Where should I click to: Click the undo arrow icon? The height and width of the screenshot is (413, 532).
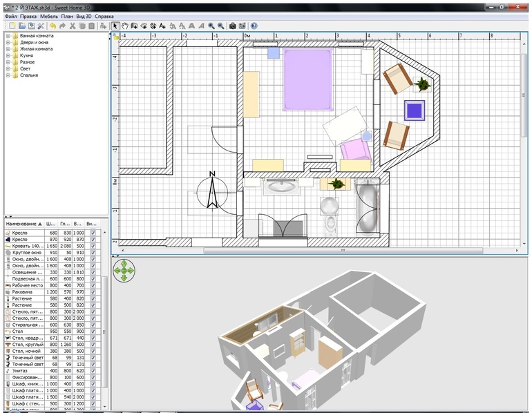(53, 26)
